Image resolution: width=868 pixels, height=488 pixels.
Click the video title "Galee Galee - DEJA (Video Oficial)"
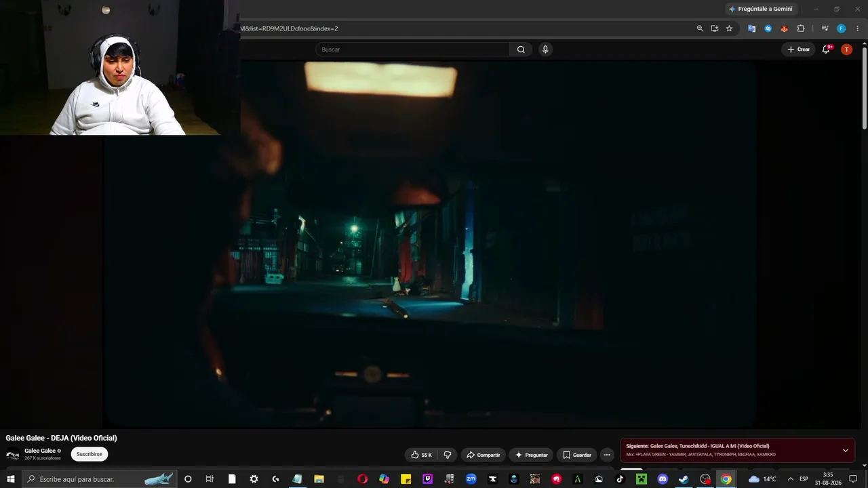(61, 438)
